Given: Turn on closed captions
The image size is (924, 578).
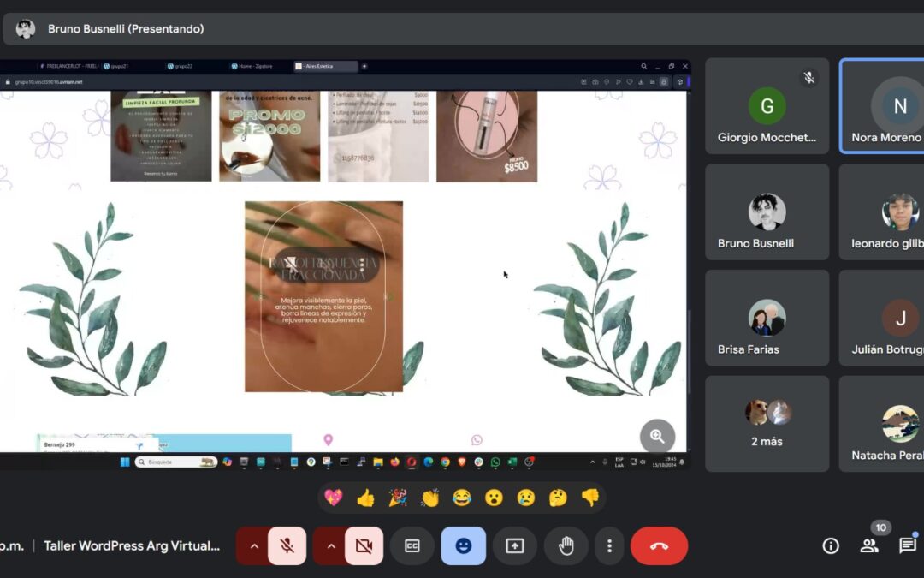Looking at the screenshot, I should pos(412,546).
